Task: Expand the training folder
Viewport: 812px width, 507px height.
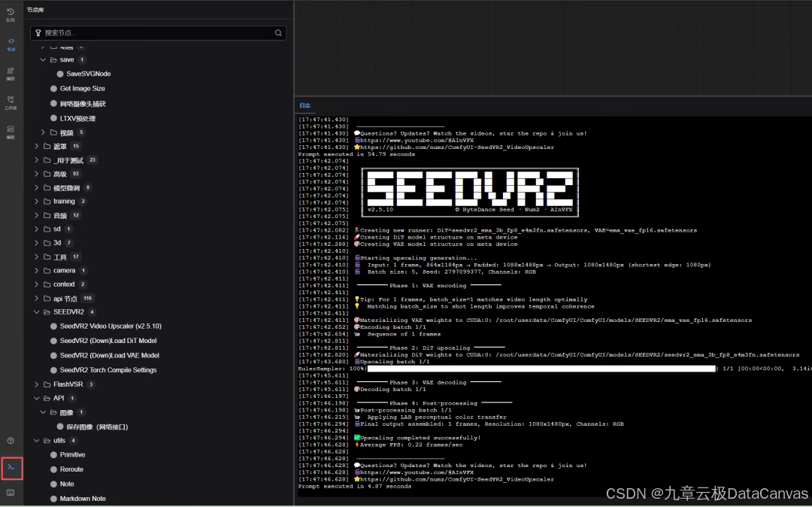Action: click(36, 201)
